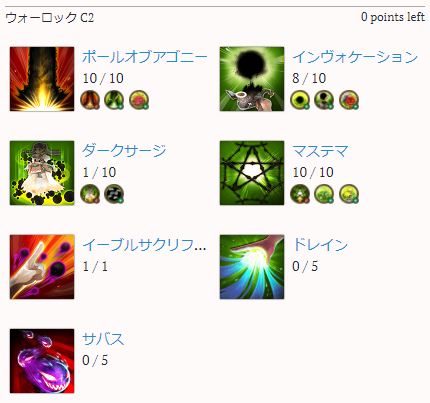430x403 pixels.
Task: Toggle first attribute under ダークサージ
Action: pyautogui.click(x=90, y=194)
